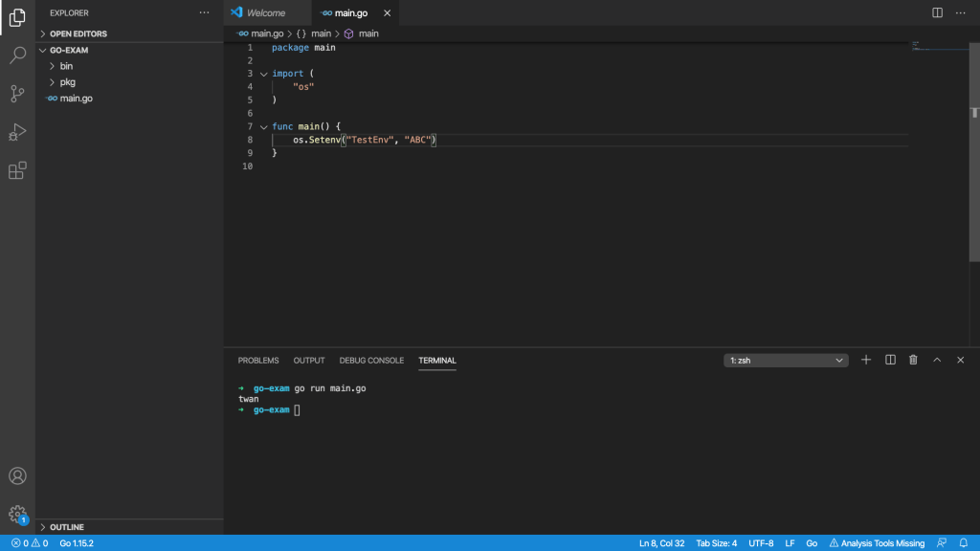This screenshot has width=980, height=551.
Task: Switch to the Welcome tab
Action: (265, 12)
